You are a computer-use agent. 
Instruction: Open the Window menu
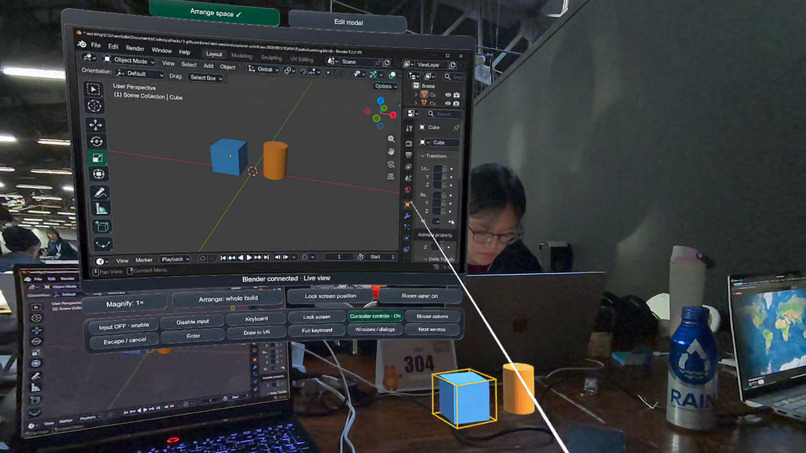tap(161, 50)
